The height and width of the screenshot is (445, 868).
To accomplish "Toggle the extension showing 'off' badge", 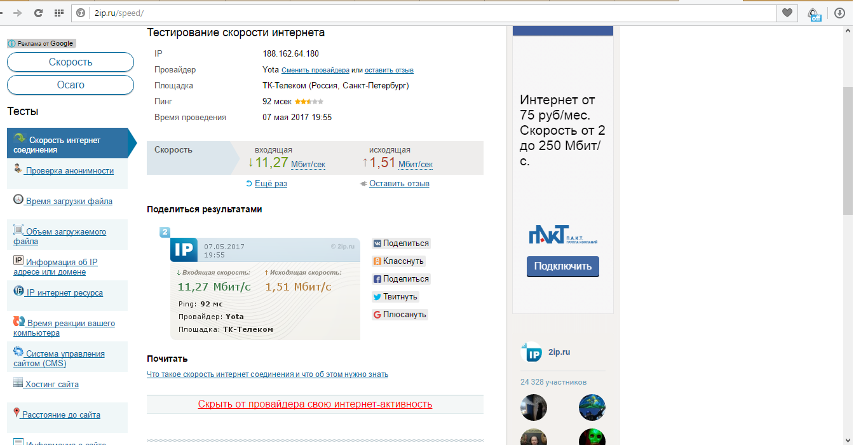I will tap(813, 13).
